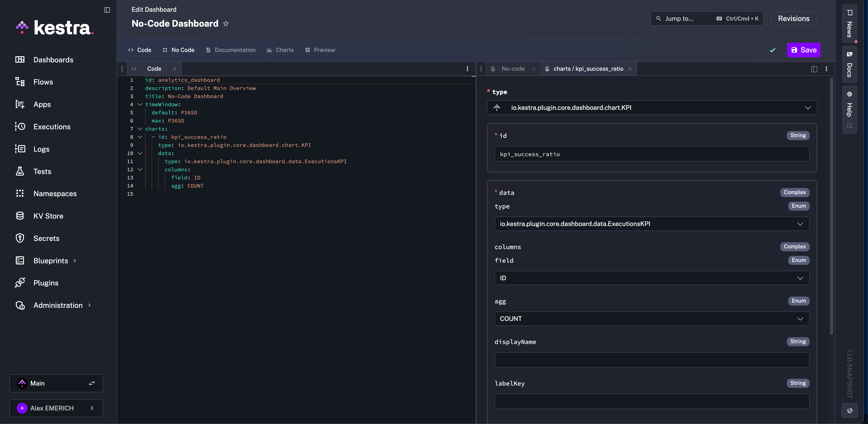Click split-view icon in the no-code panel
The image size is (868, 424).
pyautogui.click(x=814, y=69)
